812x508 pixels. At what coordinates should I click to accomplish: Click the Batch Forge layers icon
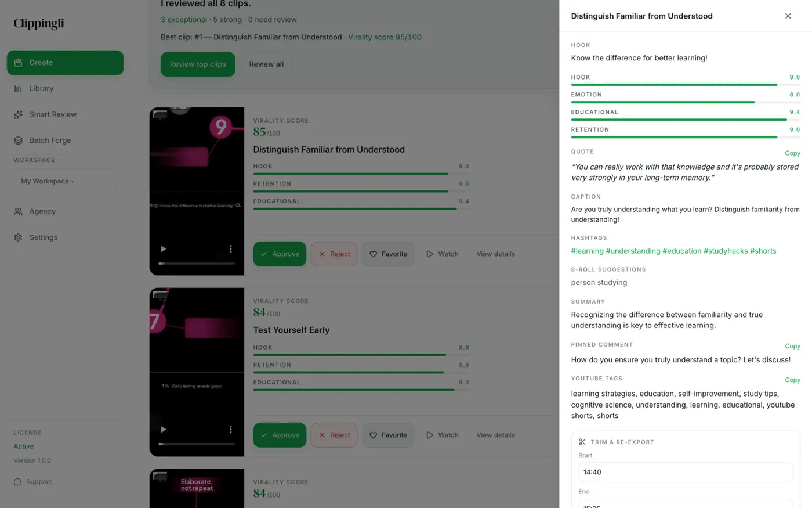point(18,140)
